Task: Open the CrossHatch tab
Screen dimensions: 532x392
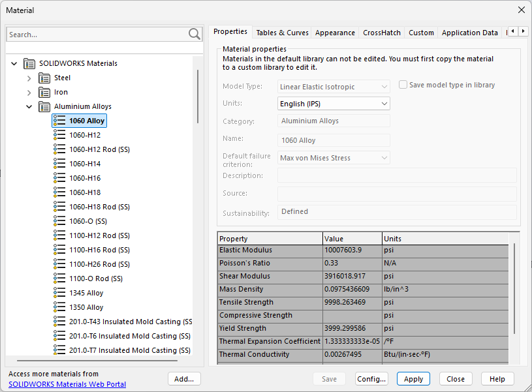Action: [x=382, y=33]
